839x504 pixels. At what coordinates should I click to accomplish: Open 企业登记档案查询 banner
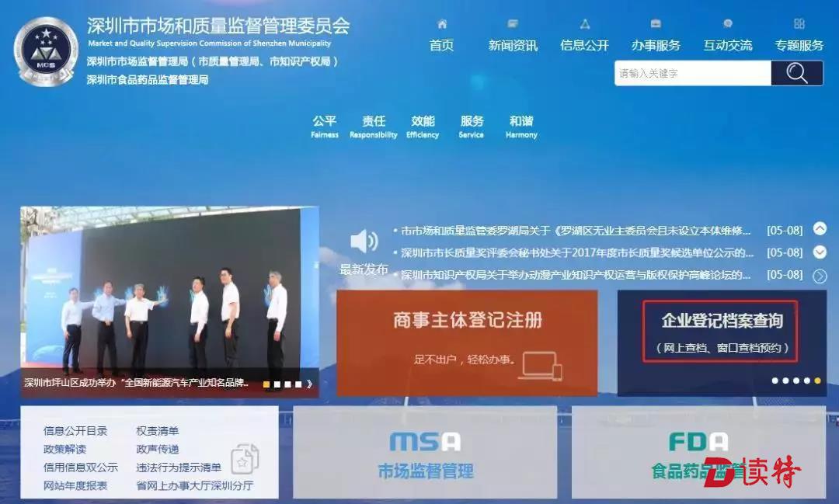click(721, 332)
